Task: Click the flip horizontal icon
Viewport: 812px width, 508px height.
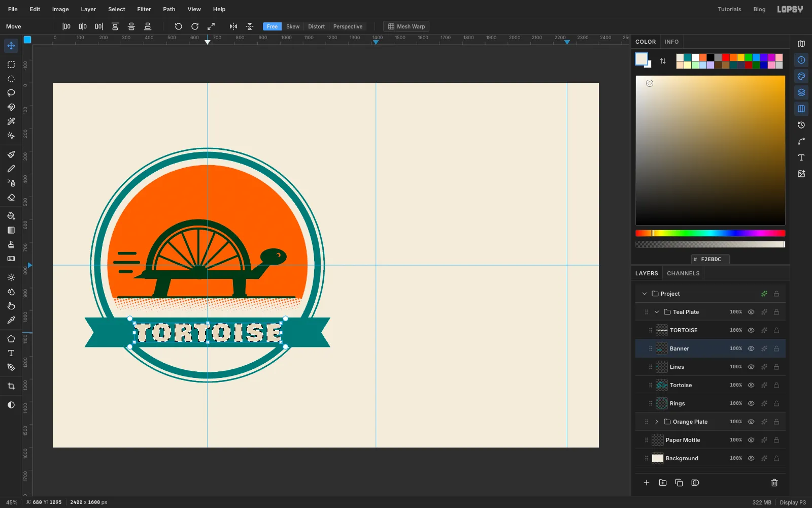Action: [x=233, y=26]
